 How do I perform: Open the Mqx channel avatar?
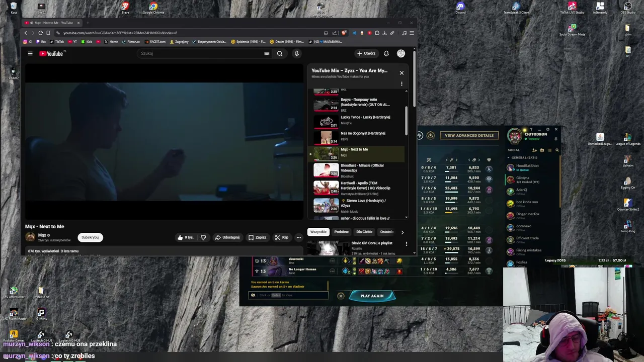click(x=31, y=237)
